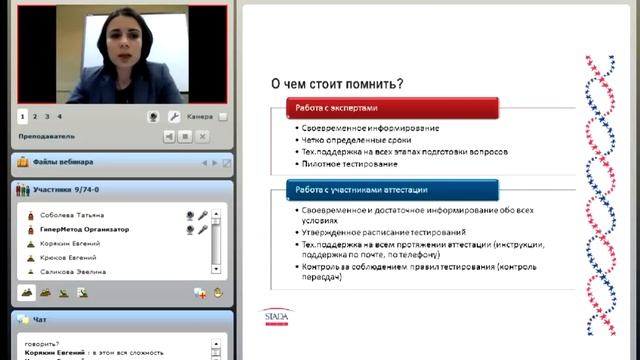Switch to video slot 4
640x360 pixels.
tap(60, 117)
